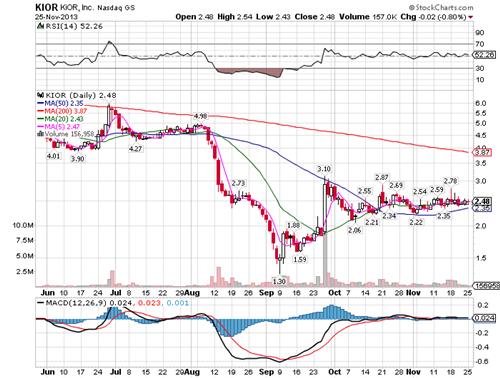The height and width of the screenshot is (378, 500).
Task: Click the 2.22 annotation near early November
Action: [416, 222]
